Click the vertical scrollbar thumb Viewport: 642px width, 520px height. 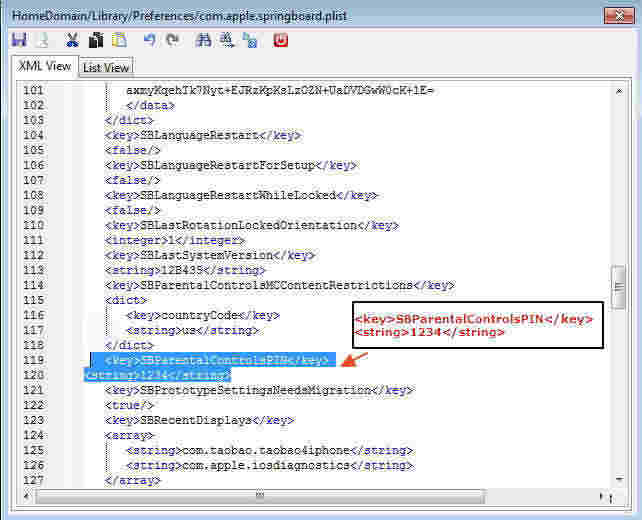pos(619,287)
